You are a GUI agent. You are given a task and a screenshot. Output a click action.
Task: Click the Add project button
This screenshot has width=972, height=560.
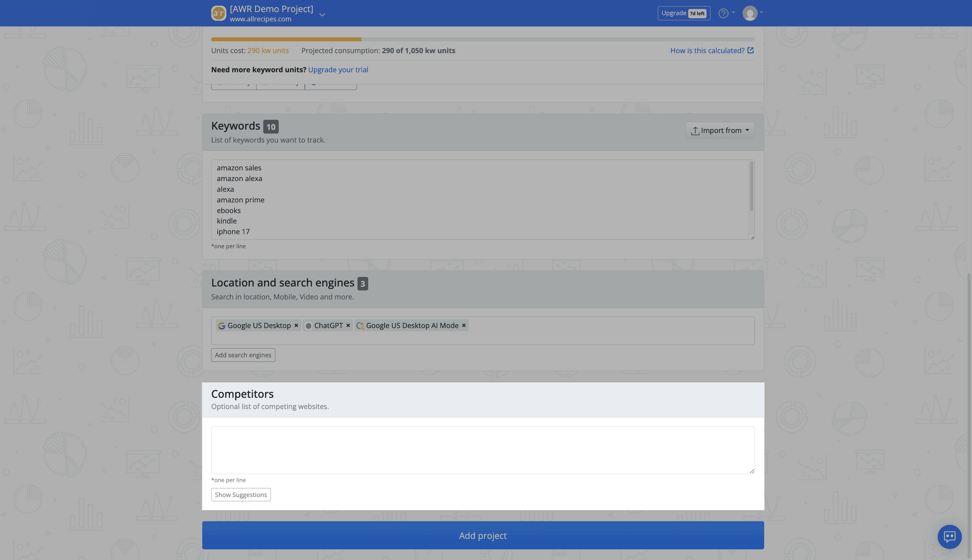tap(483, 535)
